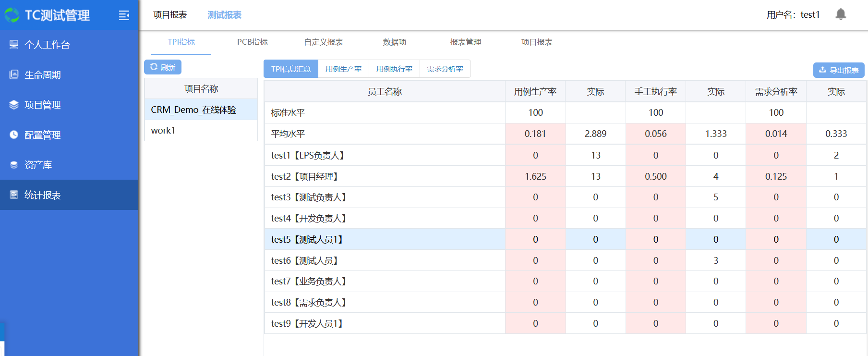The image size is (868, 356).
Task: Open 项目报表 in the top menu
Action: (170, 15)
